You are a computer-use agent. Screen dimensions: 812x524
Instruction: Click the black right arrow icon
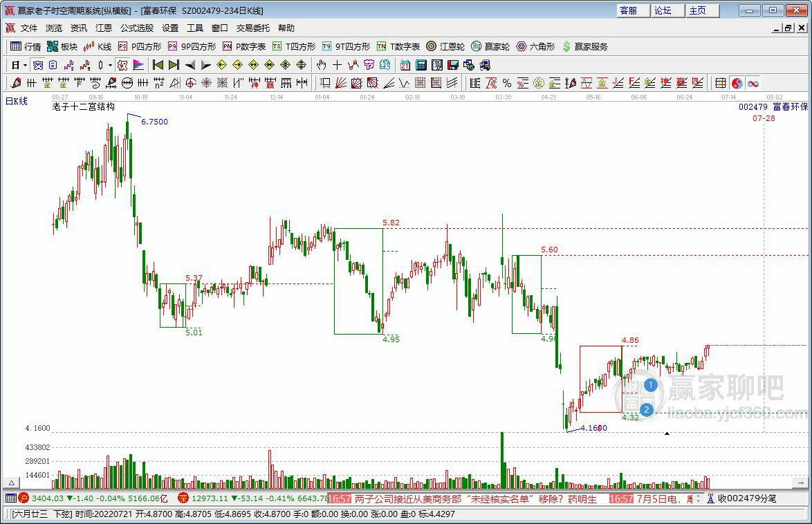tap(205, 65)
